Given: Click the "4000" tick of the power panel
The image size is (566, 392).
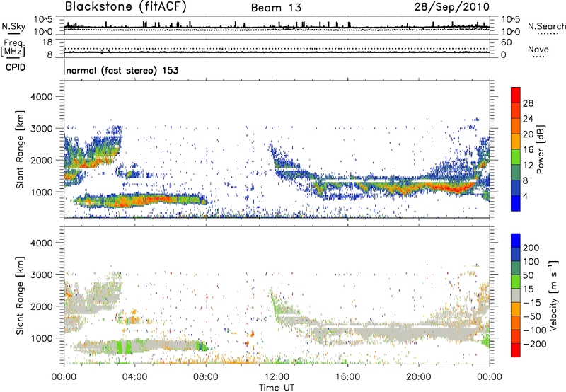Looking at the screenshot, I should tap(41, 97).
